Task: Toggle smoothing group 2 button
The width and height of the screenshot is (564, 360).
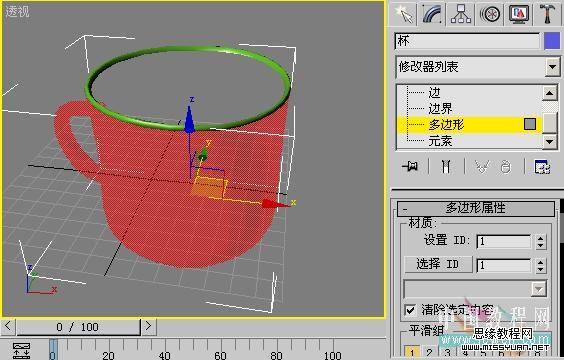Action: 429,352
